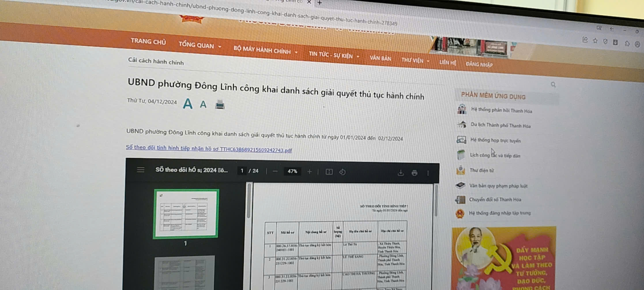Screen dimensions: 644x290
Task: Select page 1 thumbnail in PDF sidebar
Action: [x=186, y=214]
